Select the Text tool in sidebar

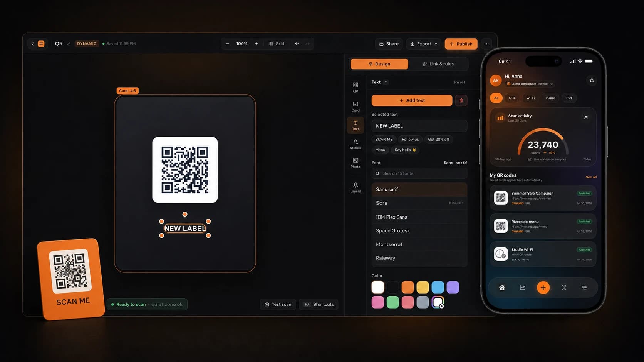356,125
